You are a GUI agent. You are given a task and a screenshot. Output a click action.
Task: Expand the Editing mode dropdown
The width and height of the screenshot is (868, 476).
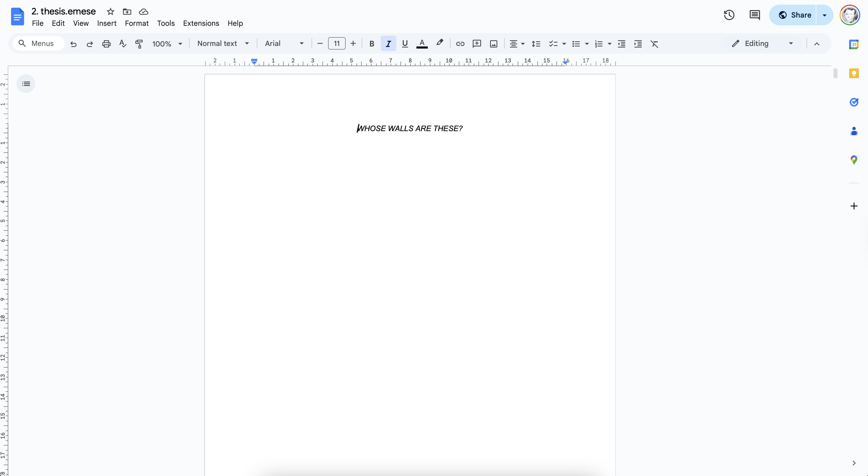pyautogui.click(x=762, y=44)
